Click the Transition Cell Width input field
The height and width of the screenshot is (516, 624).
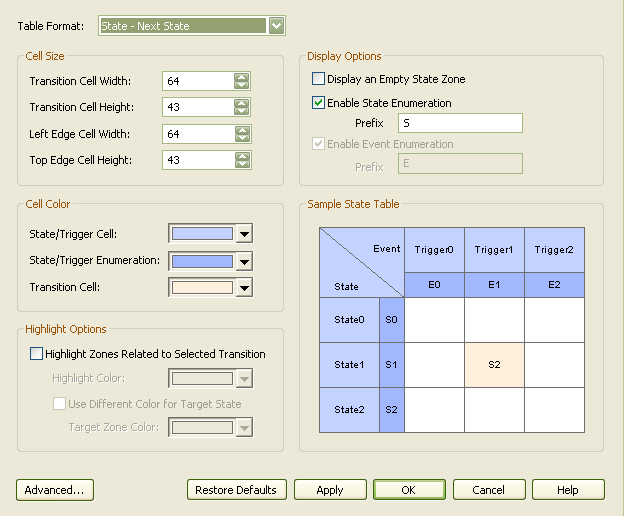[x=200, y=81]
